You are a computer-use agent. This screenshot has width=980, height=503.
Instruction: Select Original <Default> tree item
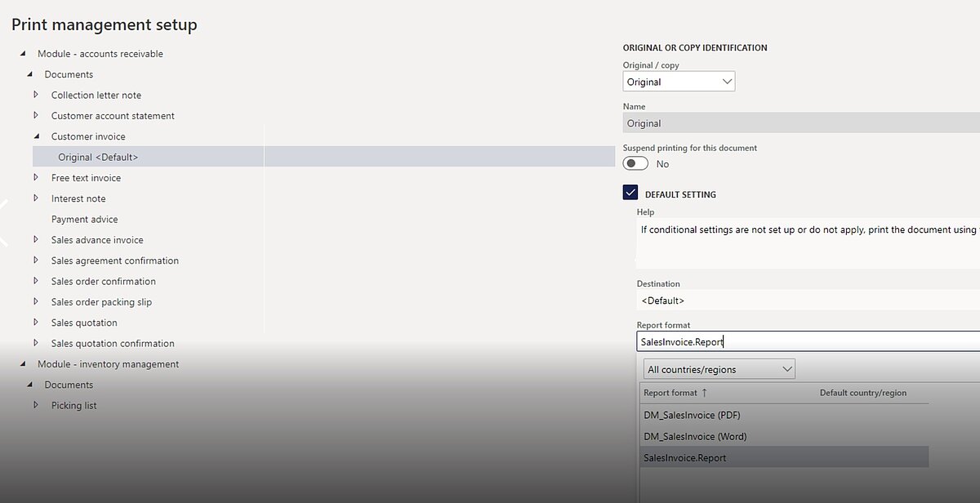pyautogui.click(x=98, y=157)
